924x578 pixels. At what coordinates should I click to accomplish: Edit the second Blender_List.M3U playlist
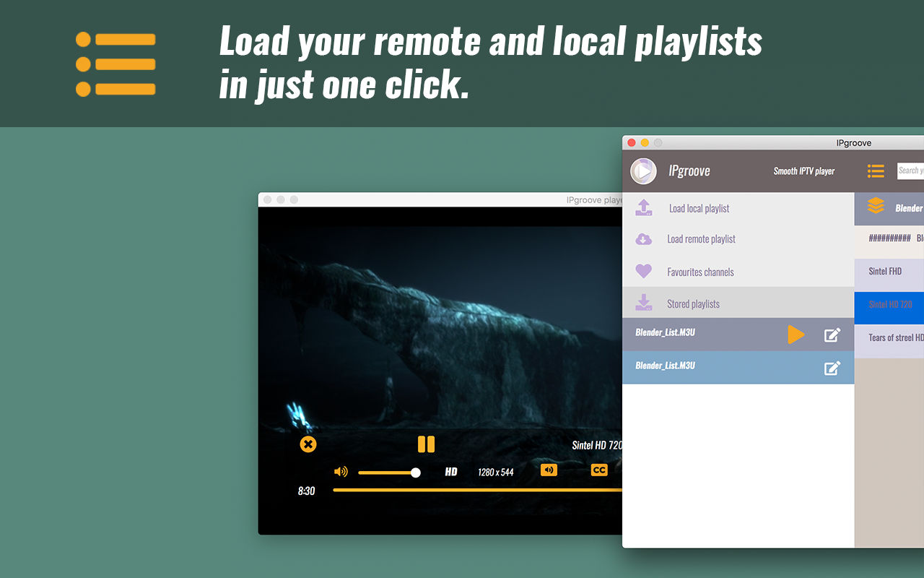coord(832,368)
